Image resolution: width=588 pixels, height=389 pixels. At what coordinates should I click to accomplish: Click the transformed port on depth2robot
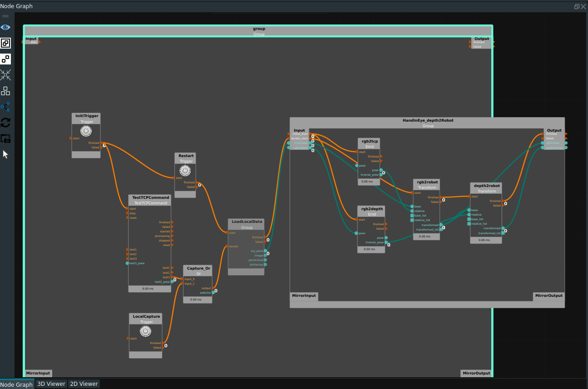coord(503,228)
